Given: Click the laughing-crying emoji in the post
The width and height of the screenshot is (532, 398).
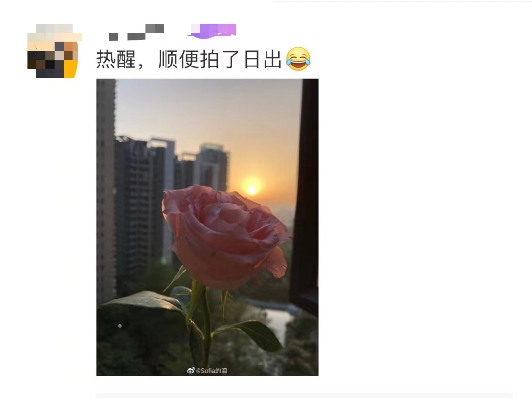Looking at the screenshot, I should tap(298, 59).
